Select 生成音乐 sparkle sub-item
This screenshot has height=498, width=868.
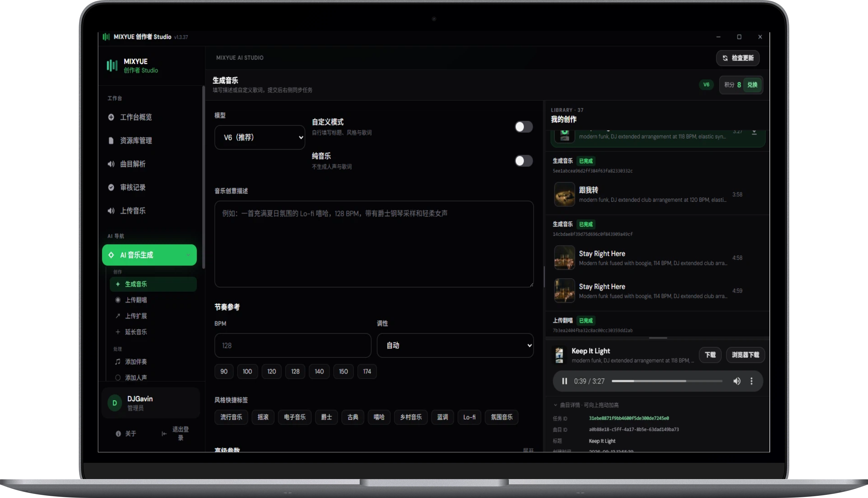coord(153,284)
